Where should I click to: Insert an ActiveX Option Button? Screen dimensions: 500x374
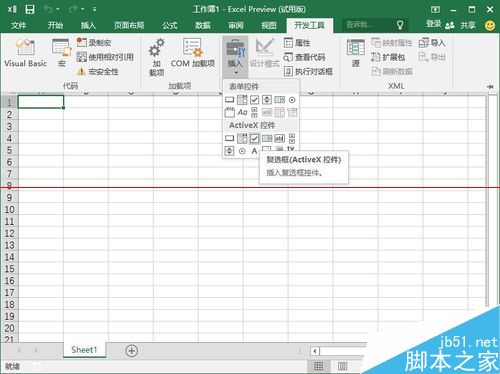242,151
